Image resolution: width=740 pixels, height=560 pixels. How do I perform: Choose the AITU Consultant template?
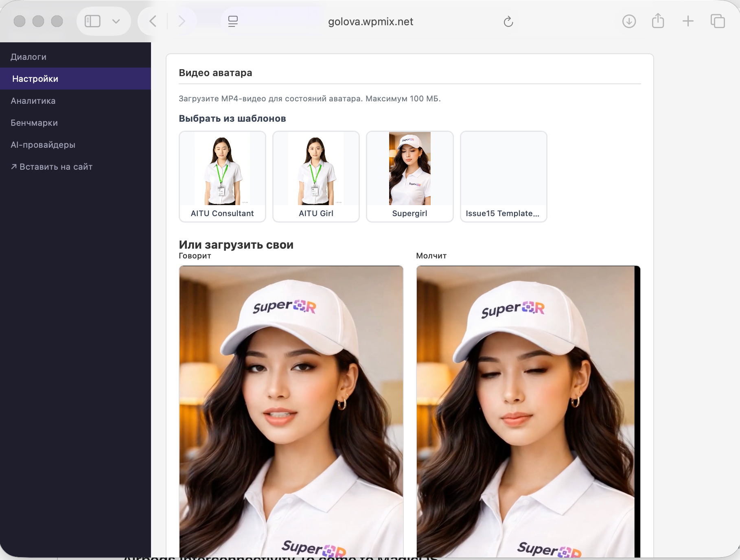coord(222,177)
